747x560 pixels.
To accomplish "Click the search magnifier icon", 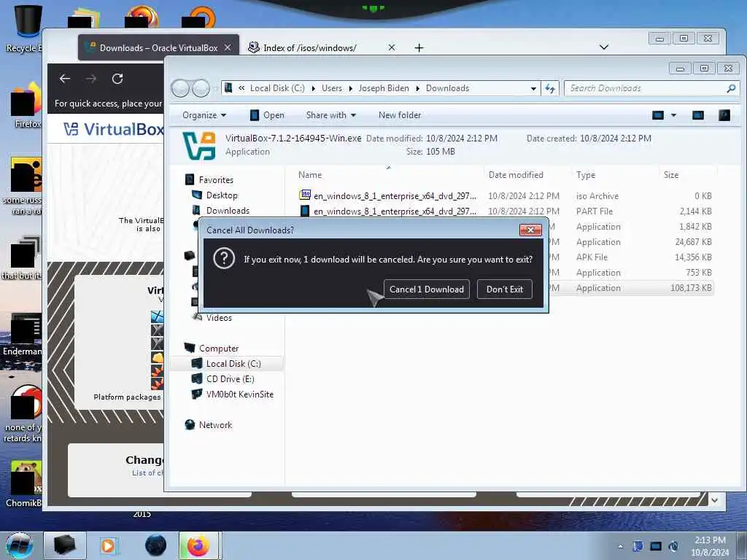I will click(731, 88).
